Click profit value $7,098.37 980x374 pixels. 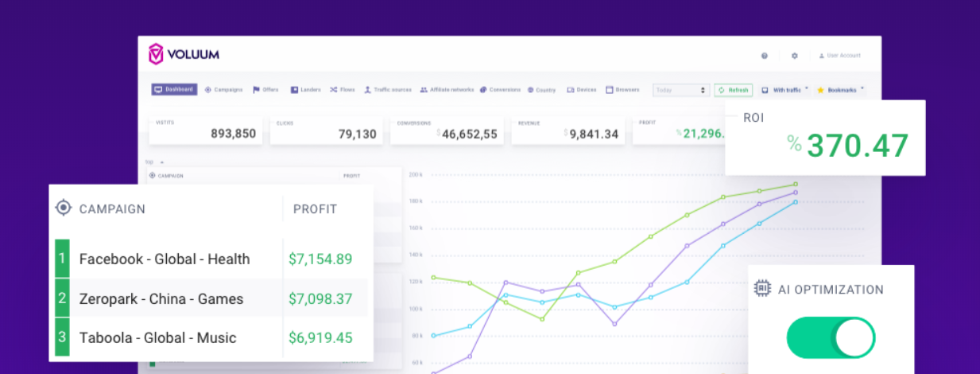[320, 299]
